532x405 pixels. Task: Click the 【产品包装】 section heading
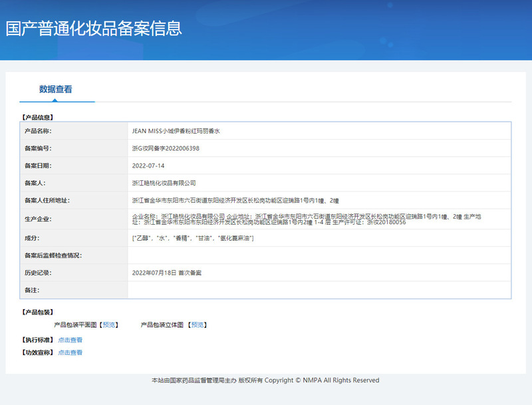coord(38,312)
